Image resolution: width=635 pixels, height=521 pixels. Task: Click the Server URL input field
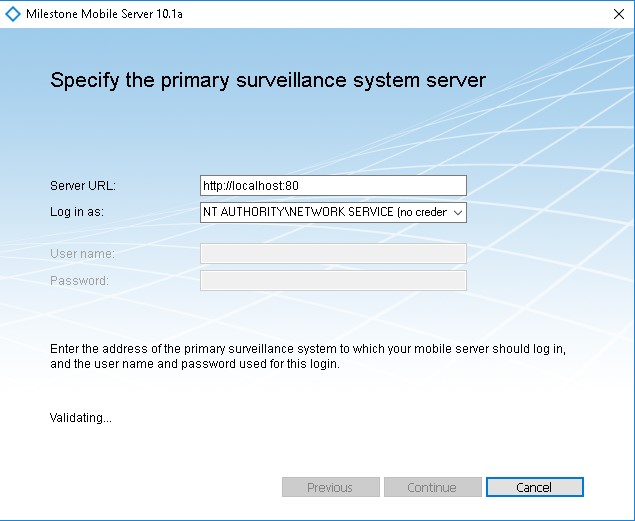point(333,185)
